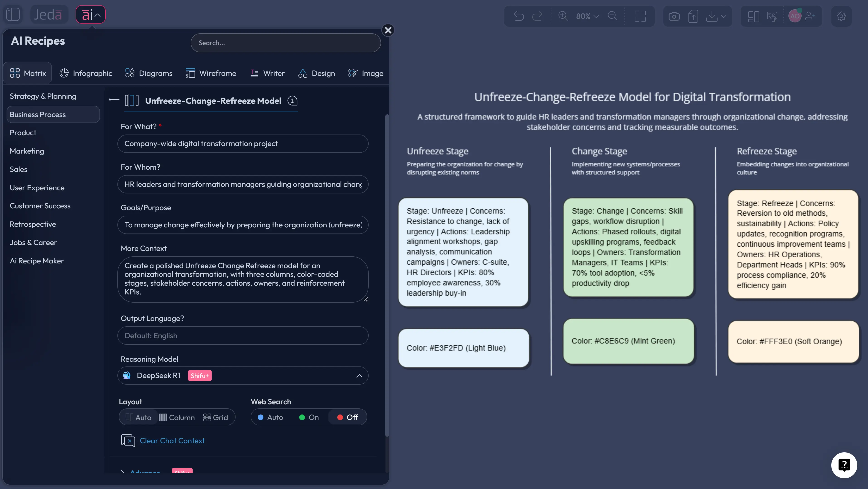Click the sidebar toggle icon next to Jeda logo
This screenshot has width=868, height=489.
[x=13, y=14]
